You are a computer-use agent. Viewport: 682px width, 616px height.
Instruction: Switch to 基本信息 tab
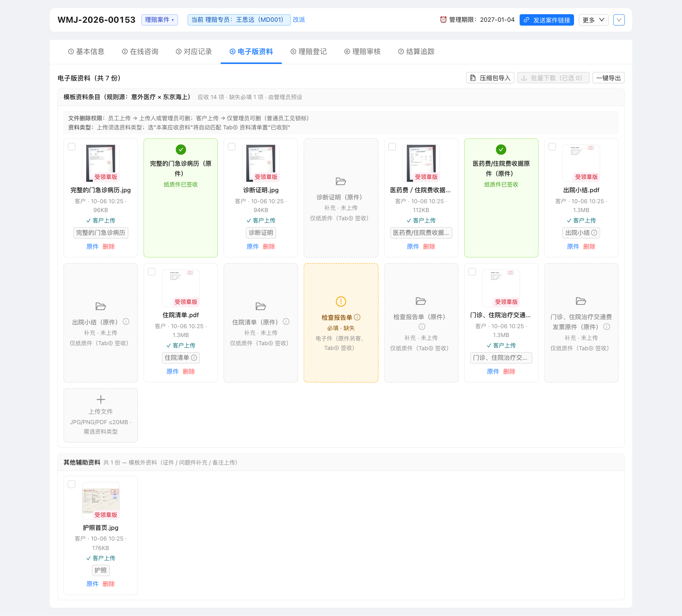(86, 51)
